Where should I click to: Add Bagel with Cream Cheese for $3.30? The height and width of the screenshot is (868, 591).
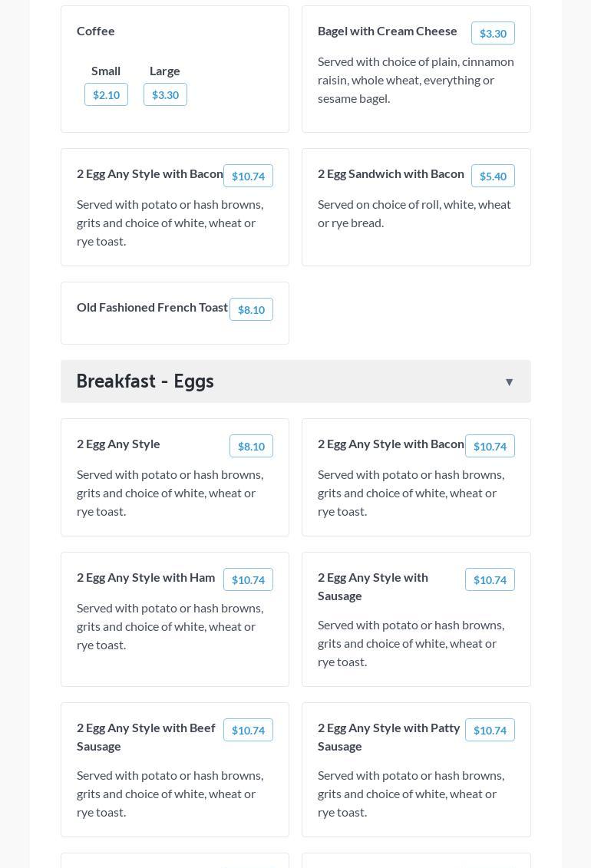point(493,34)
